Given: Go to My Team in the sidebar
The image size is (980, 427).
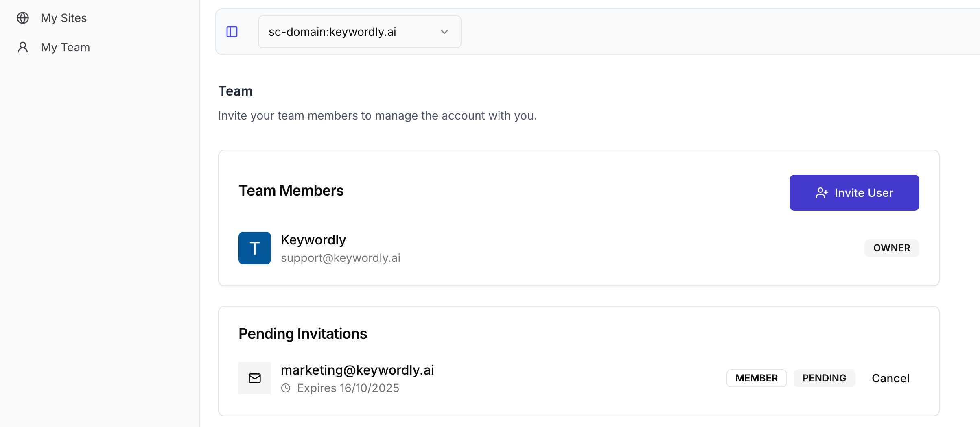Looking at the screenshot, I should tap(66, 47).
